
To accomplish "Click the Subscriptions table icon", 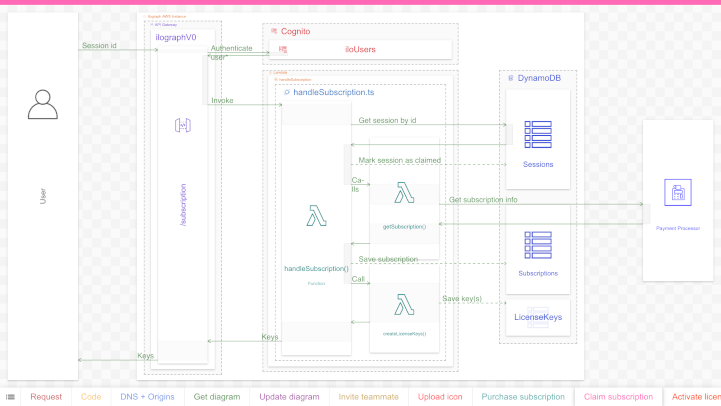I will (x=538, y=245).
